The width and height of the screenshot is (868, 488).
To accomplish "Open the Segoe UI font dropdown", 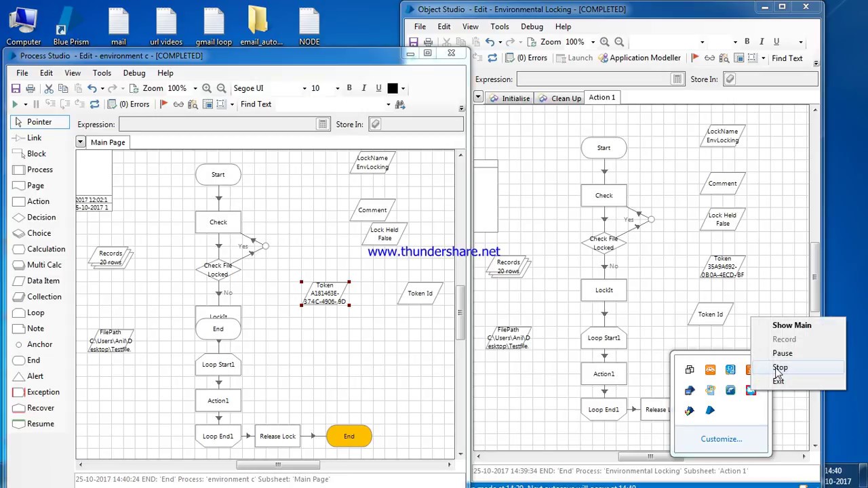I will 304,88.
